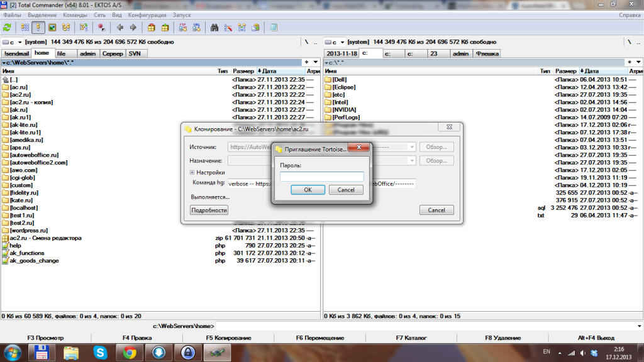The width and height of the screenshot is (644, 362).
Task: Open right panel directory history arrow
Action: pos(639,62)
